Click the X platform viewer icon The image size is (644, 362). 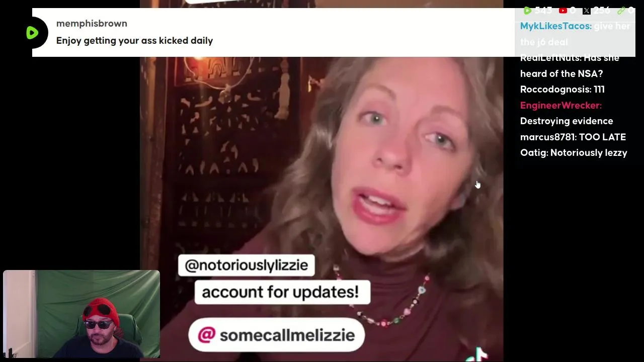(586, 11)
